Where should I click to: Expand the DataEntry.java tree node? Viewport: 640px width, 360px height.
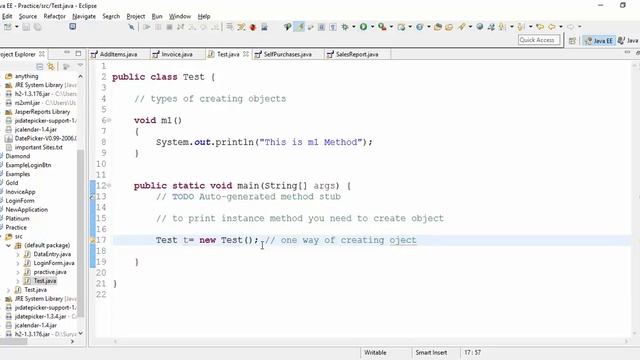pyautogui.click(x=18, y=254)
